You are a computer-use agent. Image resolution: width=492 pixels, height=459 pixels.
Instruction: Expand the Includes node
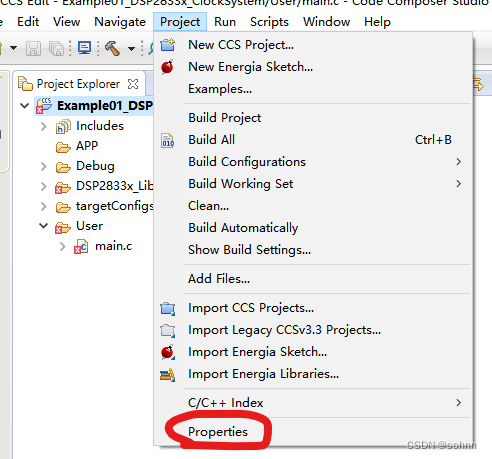point(44,126)
